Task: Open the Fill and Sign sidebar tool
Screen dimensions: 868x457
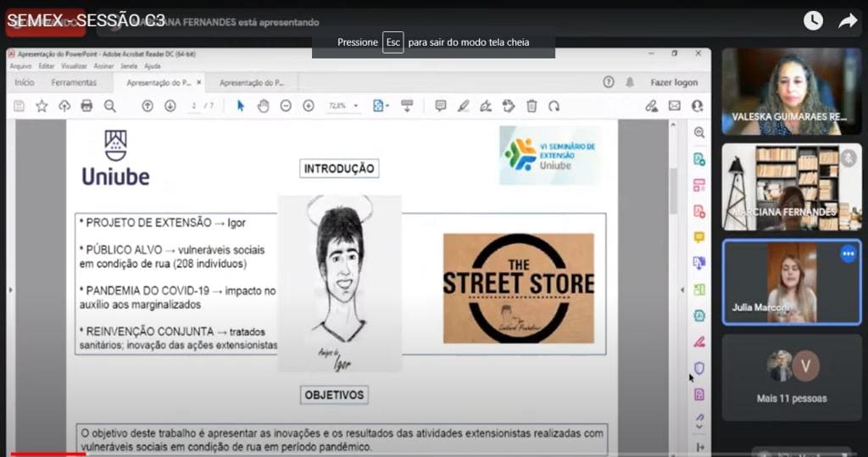Action: [x=699, y=342]
